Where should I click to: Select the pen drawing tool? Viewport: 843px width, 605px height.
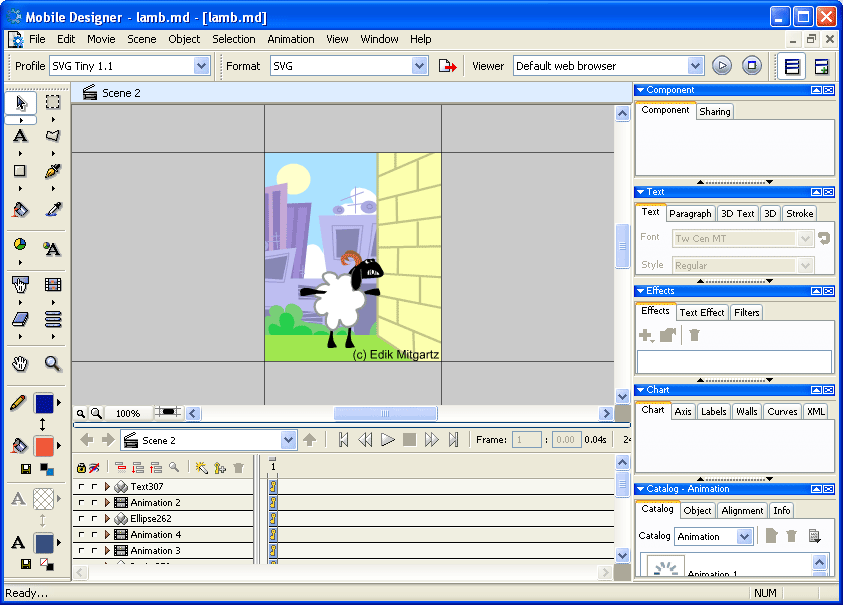(53, 171)
